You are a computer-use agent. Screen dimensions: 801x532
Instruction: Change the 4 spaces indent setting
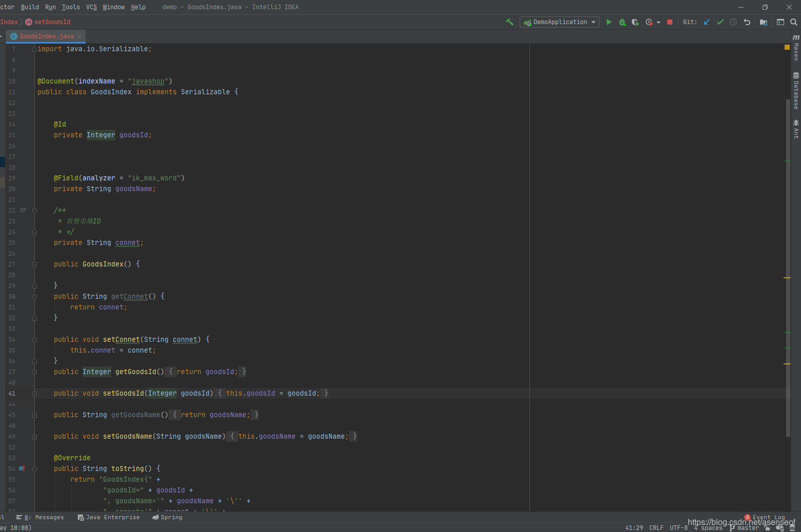point(708,528)
